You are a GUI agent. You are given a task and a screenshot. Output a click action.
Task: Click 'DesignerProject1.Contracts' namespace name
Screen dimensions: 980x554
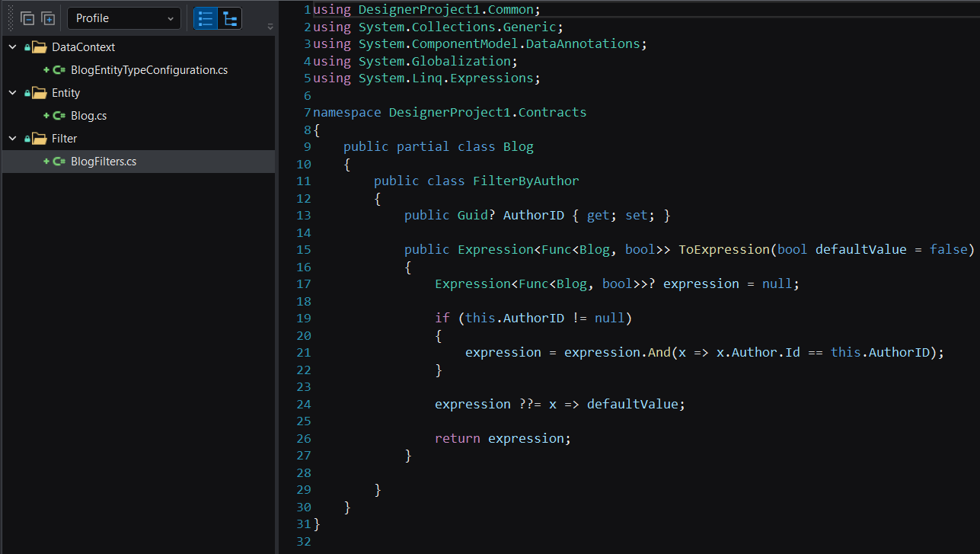click(x=488, y=113)
